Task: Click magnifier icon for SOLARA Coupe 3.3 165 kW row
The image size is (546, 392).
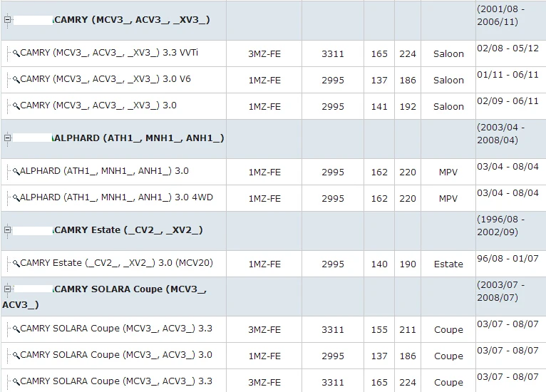Action: pyautogui.click(x=16, y=382)
